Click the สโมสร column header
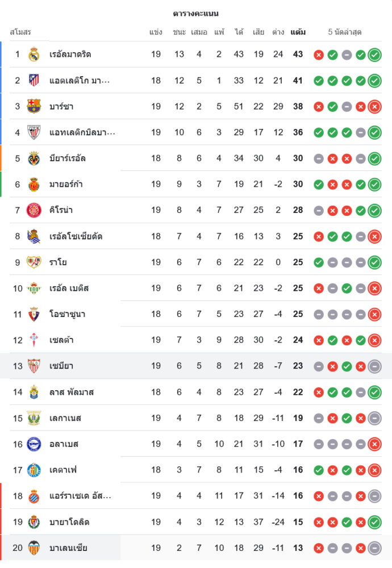Screen dimensions: 392x568 pyautogui.click(x=20, y=32)
